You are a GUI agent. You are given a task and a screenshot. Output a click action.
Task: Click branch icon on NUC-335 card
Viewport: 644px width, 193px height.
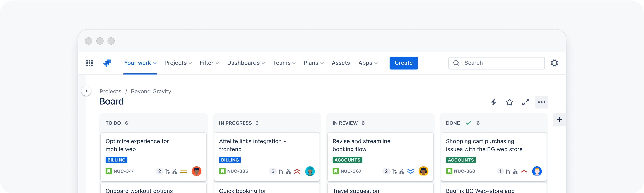tap(281, 171)
